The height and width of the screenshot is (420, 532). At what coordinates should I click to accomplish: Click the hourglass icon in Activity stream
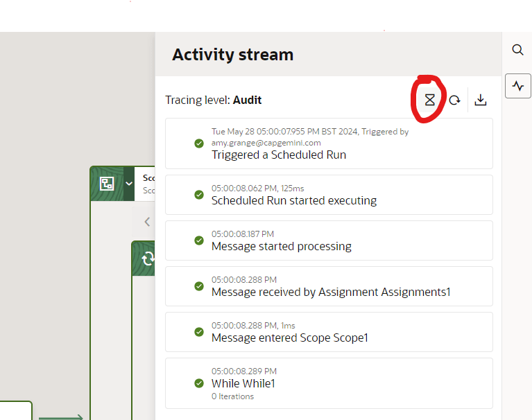[430, 100]
